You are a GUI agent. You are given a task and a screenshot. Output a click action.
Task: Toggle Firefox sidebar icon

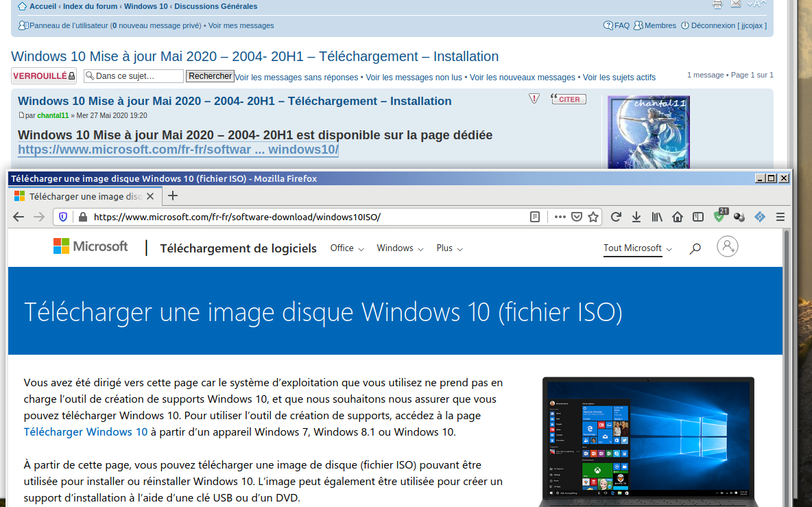[x=698, y=217]
